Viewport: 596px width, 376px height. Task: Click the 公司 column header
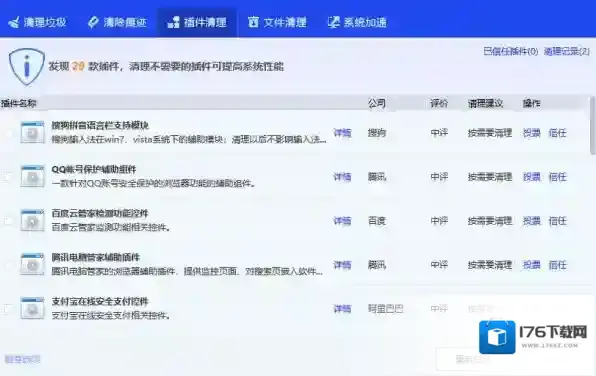point(377,103)
